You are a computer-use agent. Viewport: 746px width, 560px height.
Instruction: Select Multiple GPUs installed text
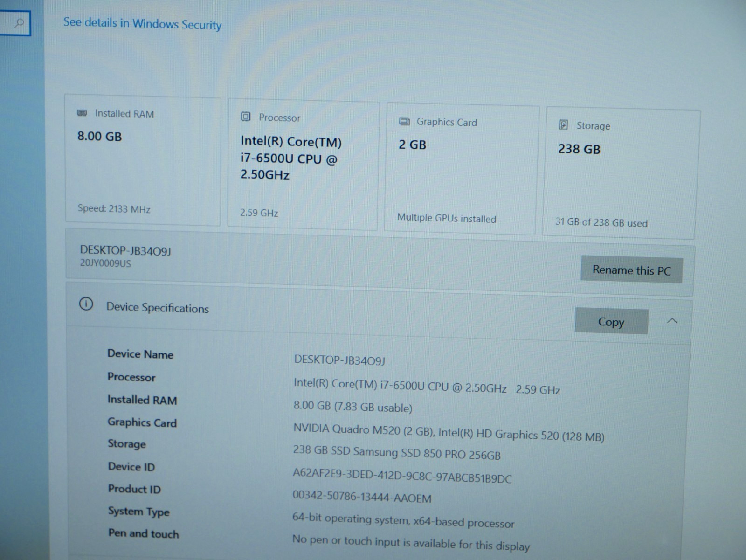(446, 218)
